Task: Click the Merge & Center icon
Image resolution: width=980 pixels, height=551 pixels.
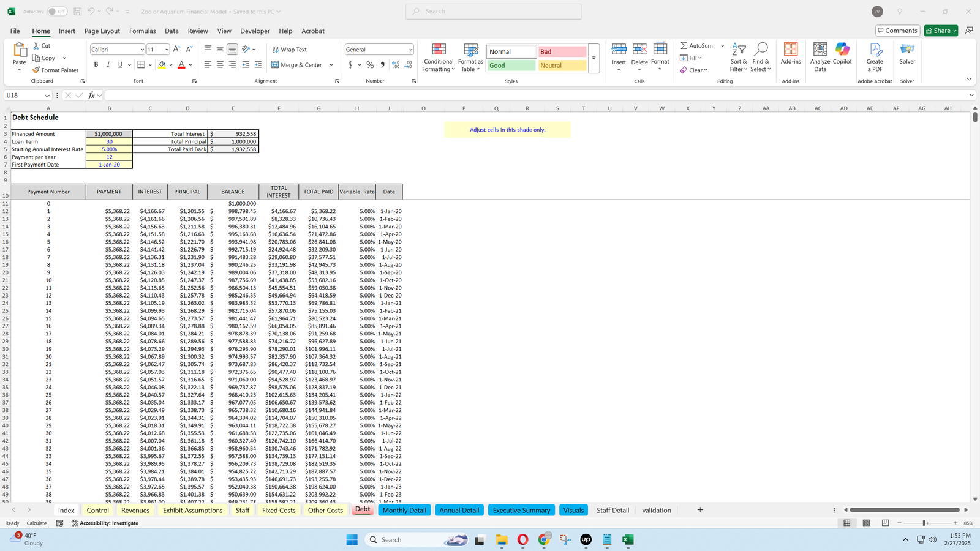Action: coord(276,65)
